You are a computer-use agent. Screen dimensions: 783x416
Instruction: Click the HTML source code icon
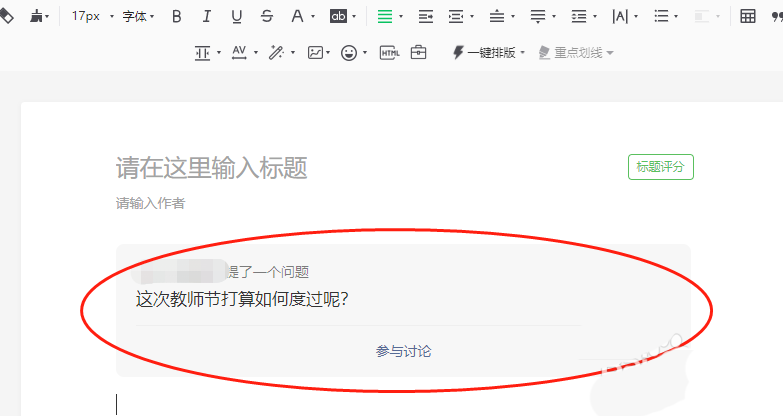pyautogui.click(x=390, y=52)
